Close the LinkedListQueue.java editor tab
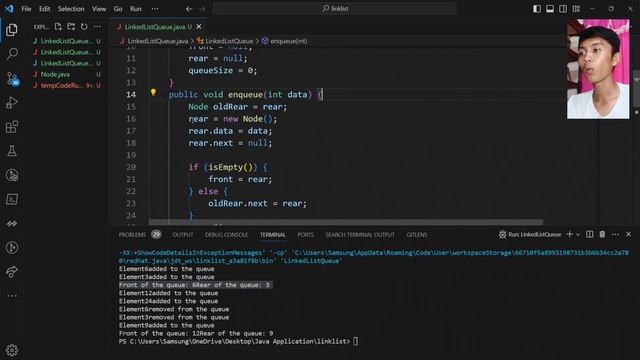640x360 pixels. [199, 27]
